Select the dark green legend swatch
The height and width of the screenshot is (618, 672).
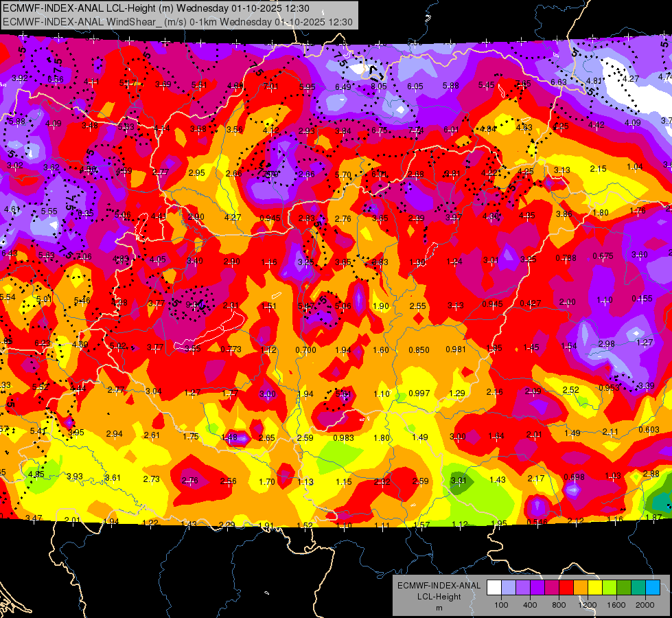pyautogui.click(x=624, y=588)
